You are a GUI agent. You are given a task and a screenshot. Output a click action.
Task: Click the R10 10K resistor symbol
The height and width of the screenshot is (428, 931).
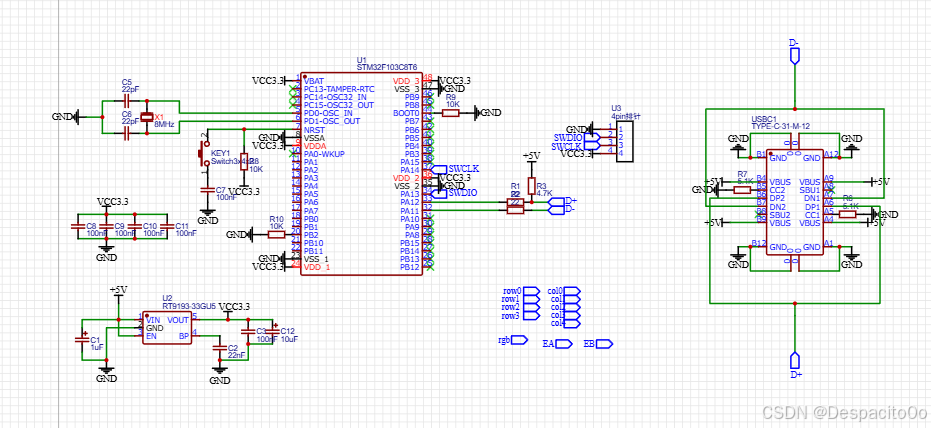point(277,235)
